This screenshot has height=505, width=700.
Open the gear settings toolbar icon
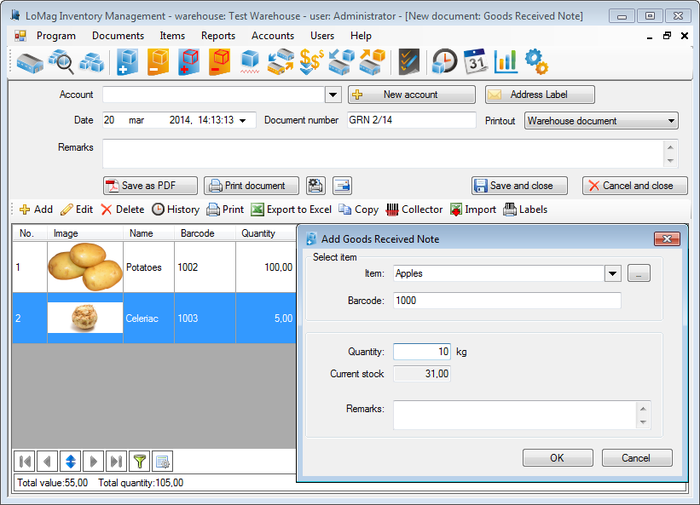tap(536, 62)
